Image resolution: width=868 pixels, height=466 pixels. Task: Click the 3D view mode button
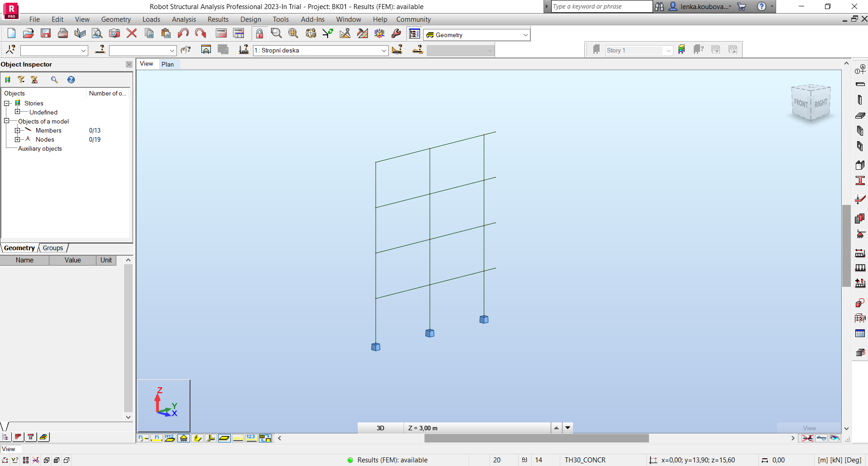380,428
